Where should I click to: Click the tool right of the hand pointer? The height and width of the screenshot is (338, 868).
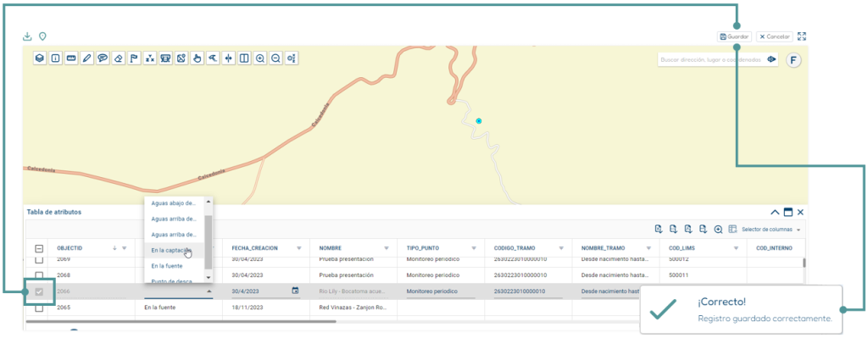(212, 58)
